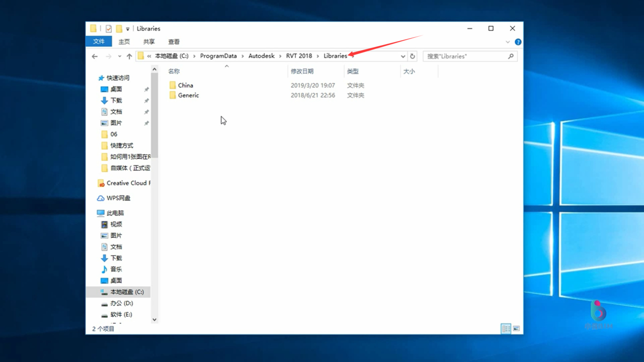The height and width of the screenshot is (362, 644).
Task: Open 图片 pinned under quick access
Action: [x=116, y=123]
